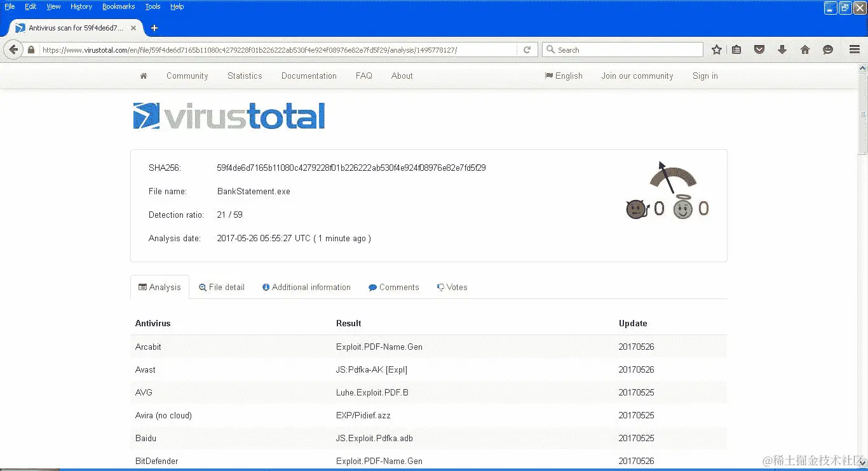Open the About link

pos(402,76)
